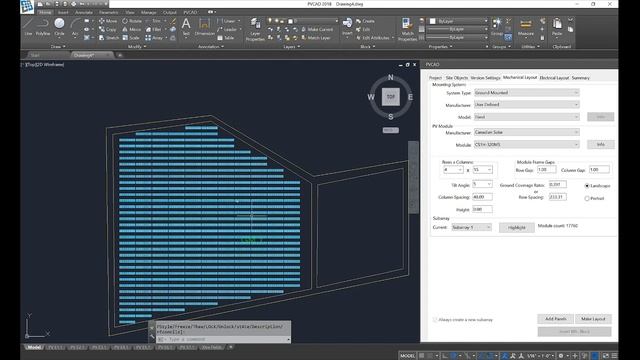Open the PVCAD ribbon tab
This screenshot has width=640, height=360.
pos(190,12)
